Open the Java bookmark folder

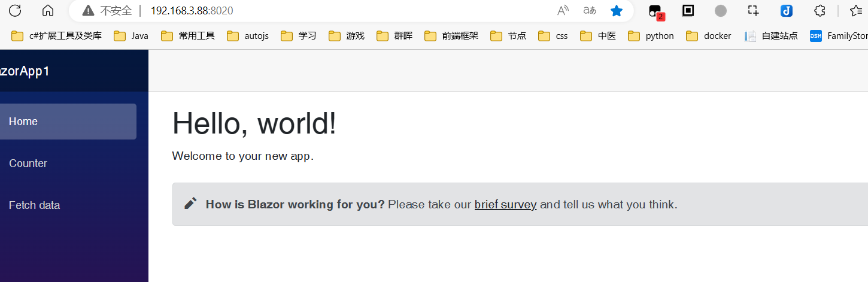[131, 36]
